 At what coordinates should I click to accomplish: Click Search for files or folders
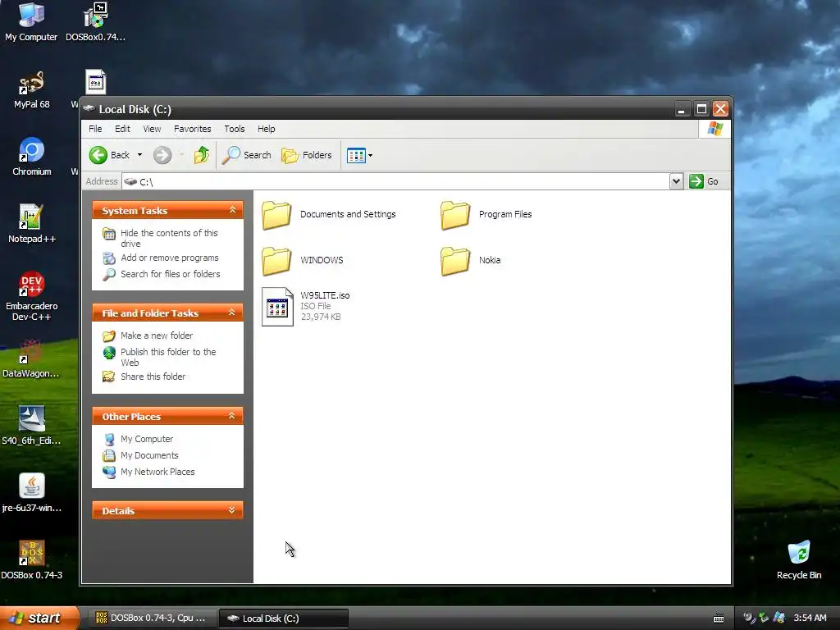point(162,274)
